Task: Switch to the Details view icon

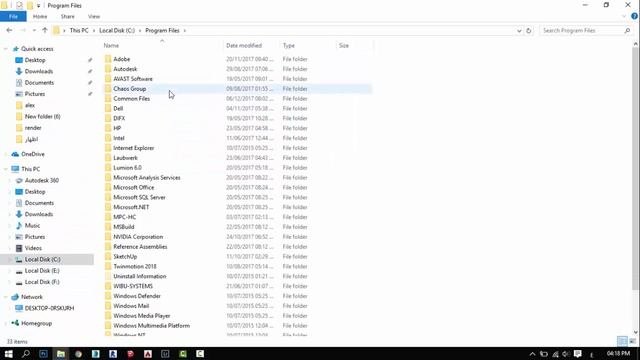Action: (622, 341)
